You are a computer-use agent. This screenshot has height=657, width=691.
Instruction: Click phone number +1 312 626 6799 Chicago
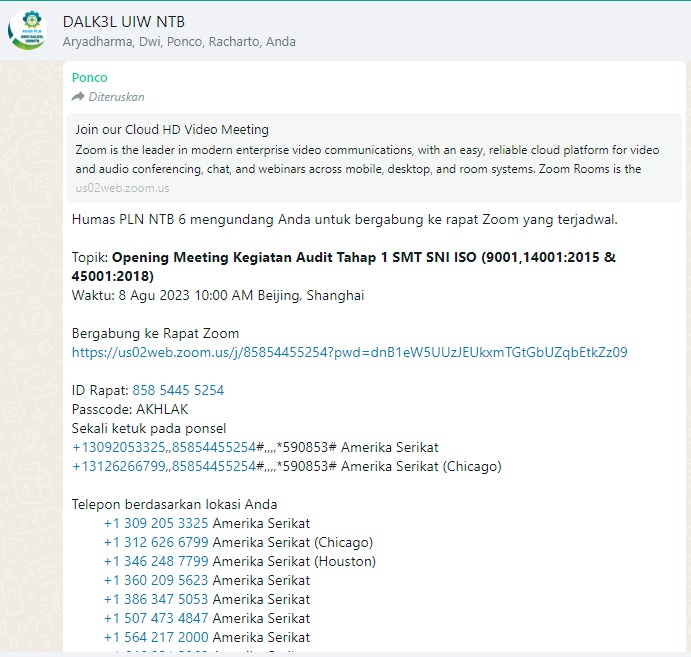tap(156, 542)
